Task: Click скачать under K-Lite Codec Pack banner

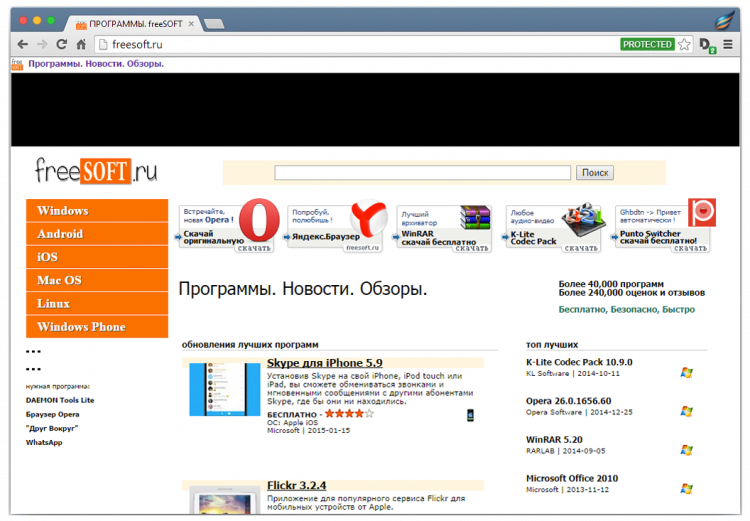Action: tap(581, 248)
